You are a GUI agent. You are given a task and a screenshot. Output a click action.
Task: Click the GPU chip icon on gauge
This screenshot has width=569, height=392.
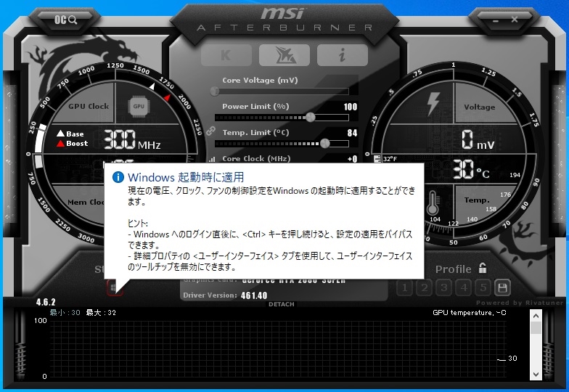pos(139,106)
